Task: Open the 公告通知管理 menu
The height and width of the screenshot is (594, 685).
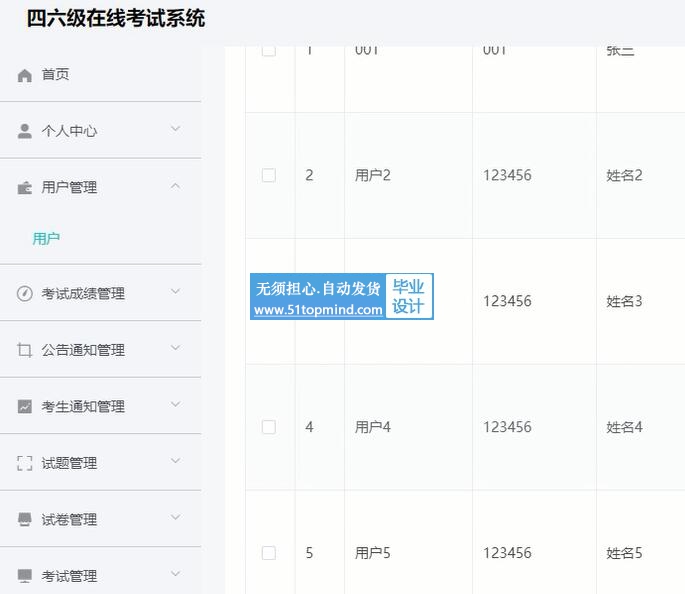Action: click(x=100, y=350)
